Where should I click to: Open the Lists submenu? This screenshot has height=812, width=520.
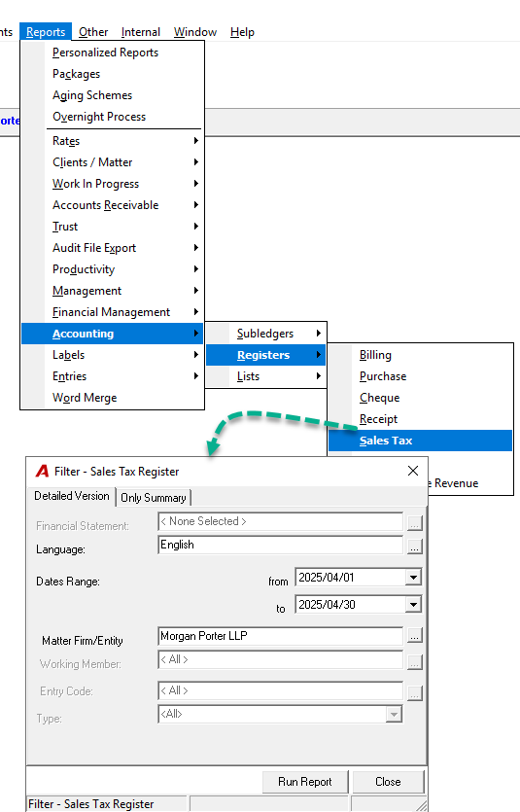tap(266, 376)
